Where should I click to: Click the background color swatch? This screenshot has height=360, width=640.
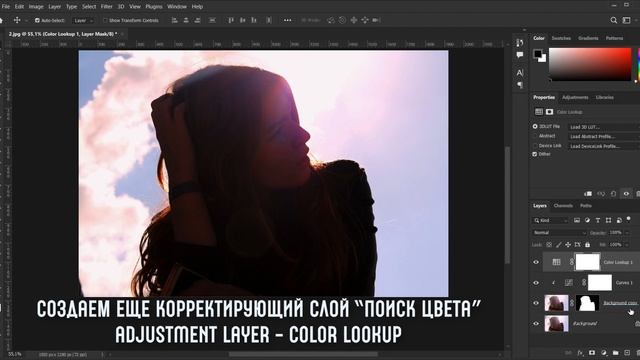coord(543,59)
